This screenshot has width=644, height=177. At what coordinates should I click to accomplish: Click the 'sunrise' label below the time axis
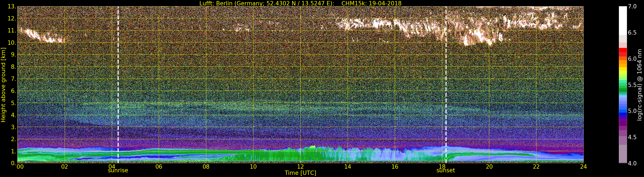pyautogui.click(x=118, y=171)
